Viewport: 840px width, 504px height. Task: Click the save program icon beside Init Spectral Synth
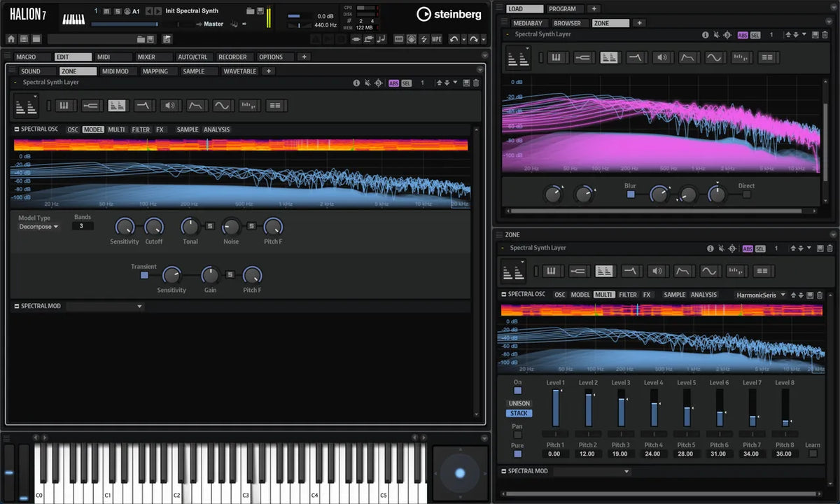click(x=260, y=10)
